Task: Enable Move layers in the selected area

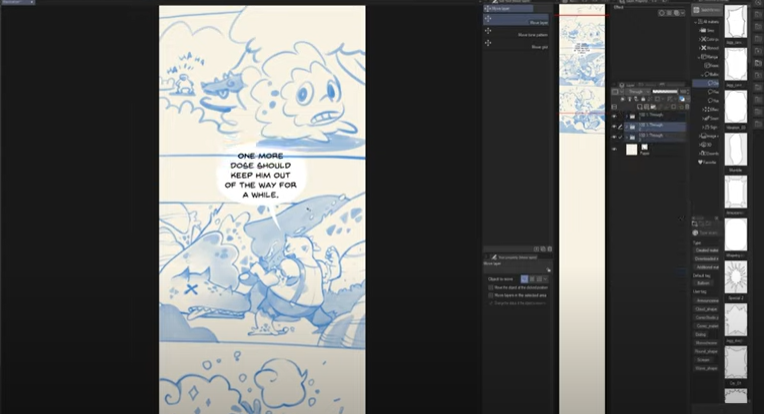Action: point(491,295)
